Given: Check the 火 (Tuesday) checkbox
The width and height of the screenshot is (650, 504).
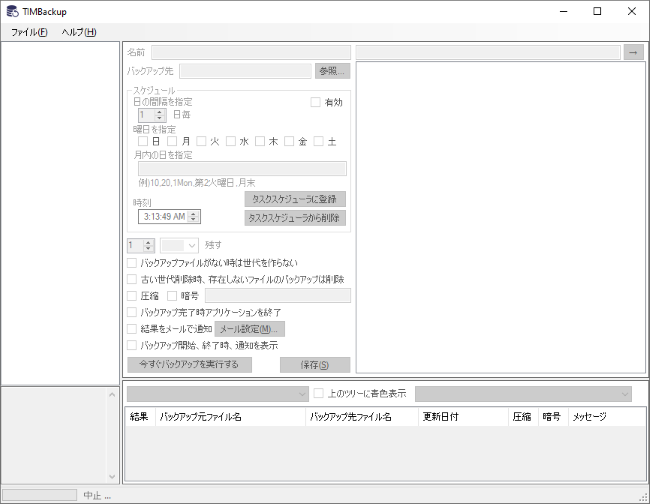Looking at the screenshot, I should coord(201,141).
